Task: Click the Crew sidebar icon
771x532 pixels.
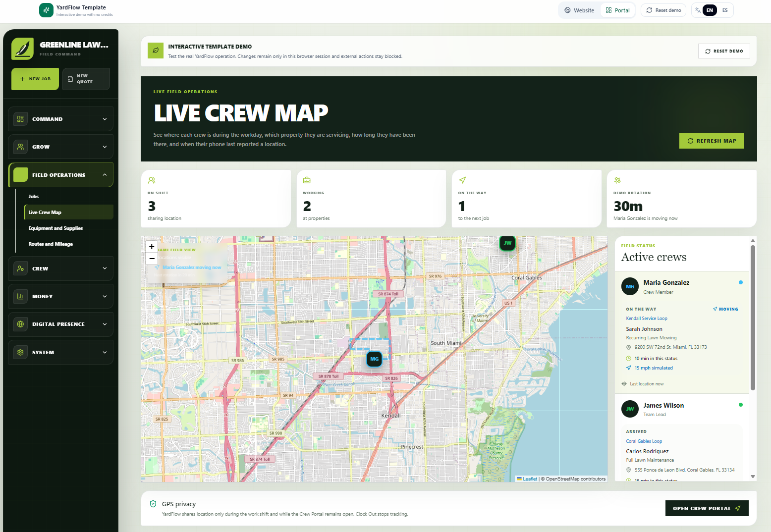Action: [20, 268]
